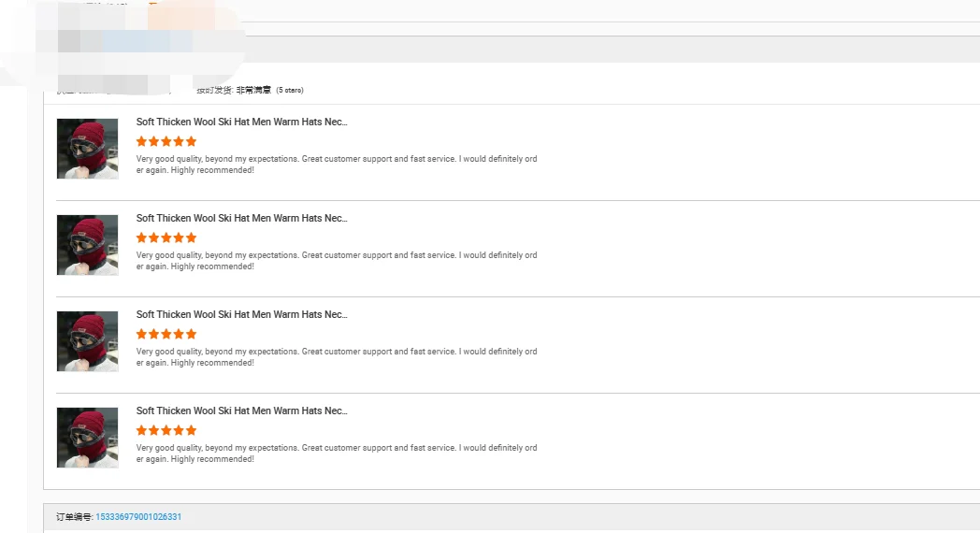Click the fourth review's five-star rating
Image resolution: width=980 pixels, height=533 pixels.
point(166,430)
